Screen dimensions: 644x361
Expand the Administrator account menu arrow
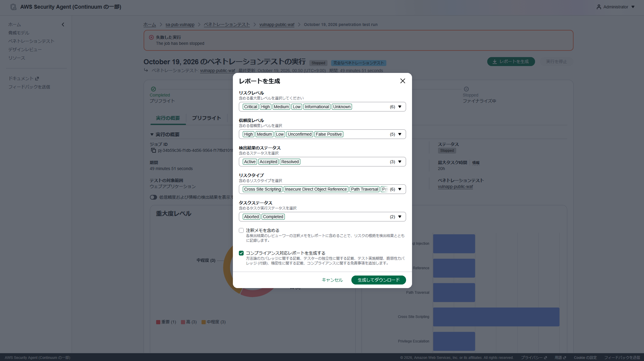633,7
